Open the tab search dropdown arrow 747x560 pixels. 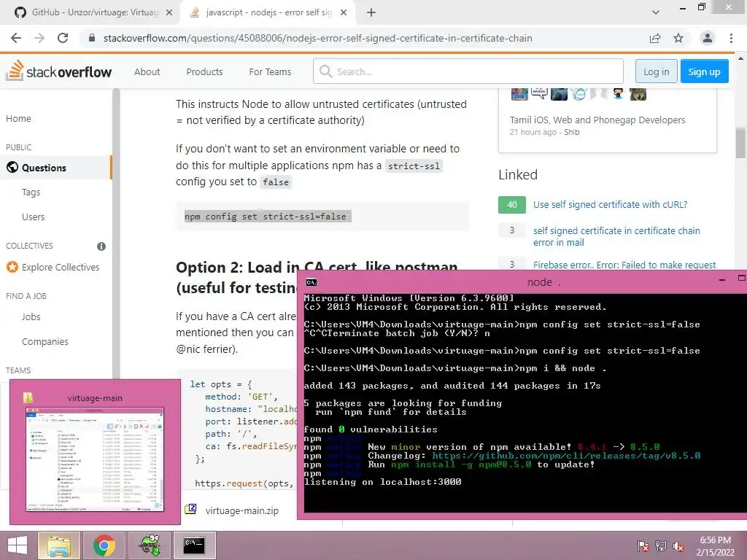(x=656, y=12)
